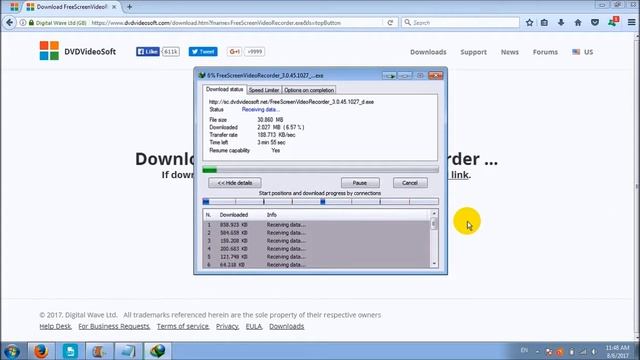The image size is (640, 360).
Task: Open For Business Requests link
Action: point(114,326)
